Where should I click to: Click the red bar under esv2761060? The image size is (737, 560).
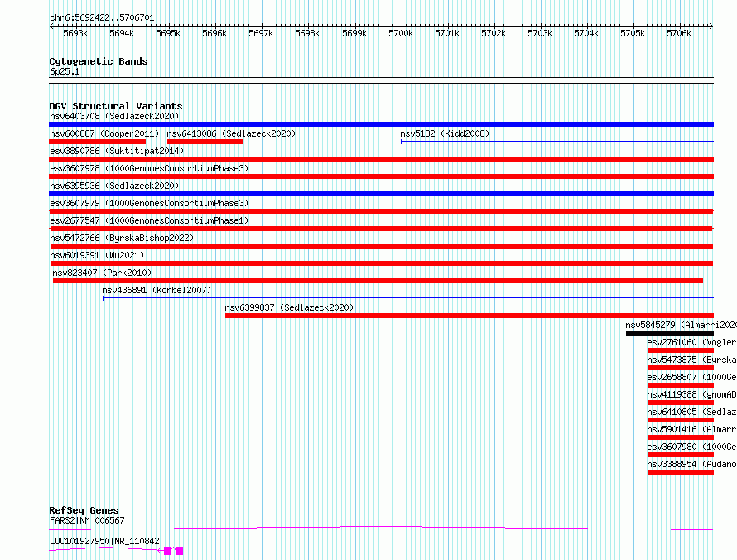(x=681, y=350)
